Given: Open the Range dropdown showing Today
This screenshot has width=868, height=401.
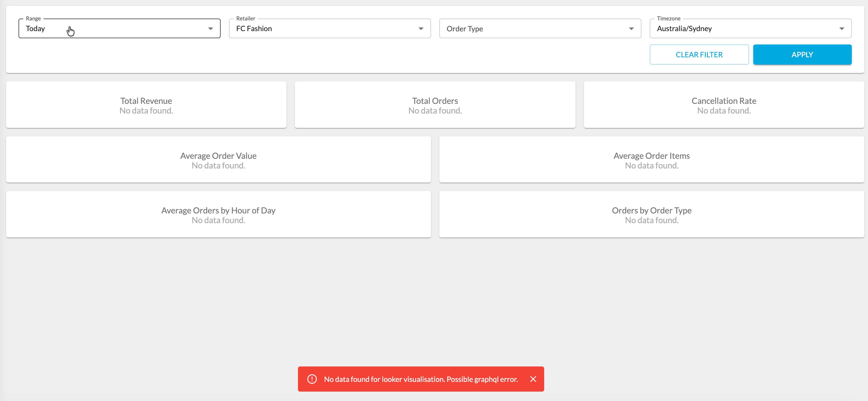Looking at the screenshot, I should pyautogui.click(x=114, y=29).
